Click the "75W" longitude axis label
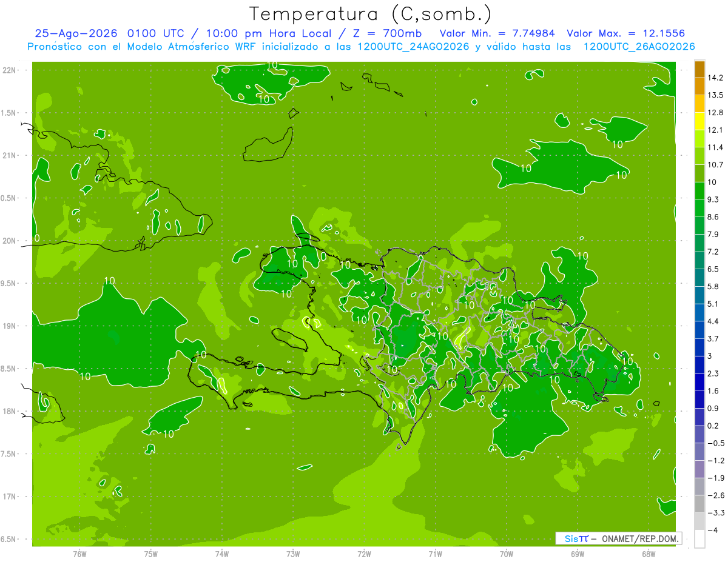 click(151, 554)
